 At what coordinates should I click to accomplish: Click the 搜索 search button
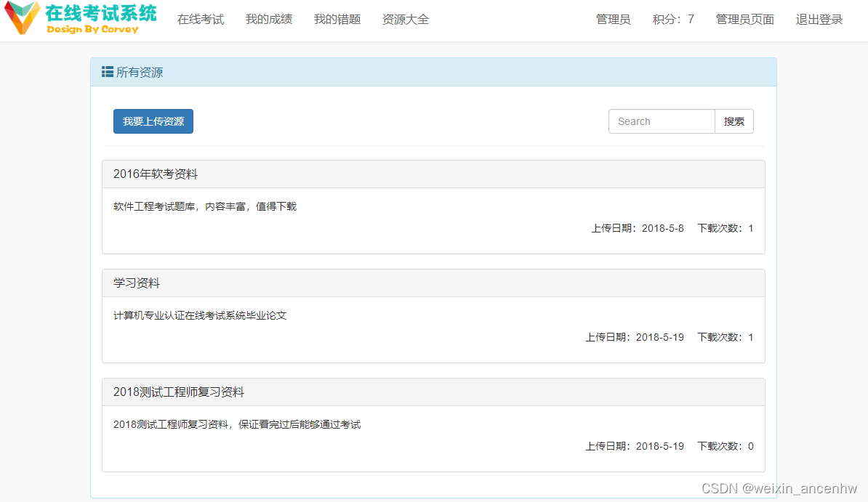click(x=734, y=121)
